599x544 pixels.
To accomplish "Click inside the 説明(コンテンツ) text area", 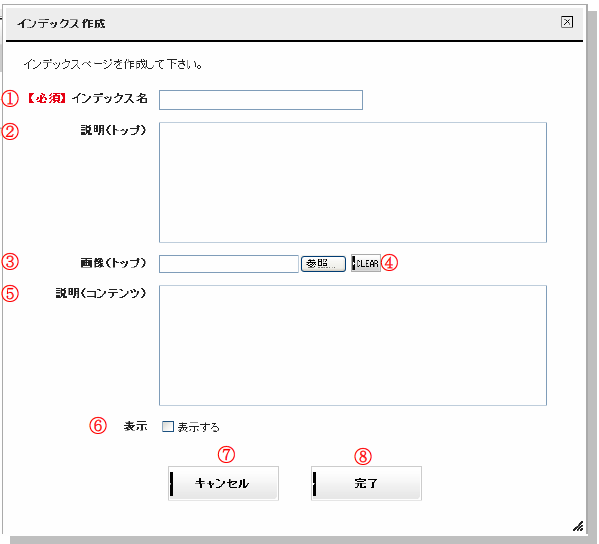I will pyautogui.click(x=353, y=345).
